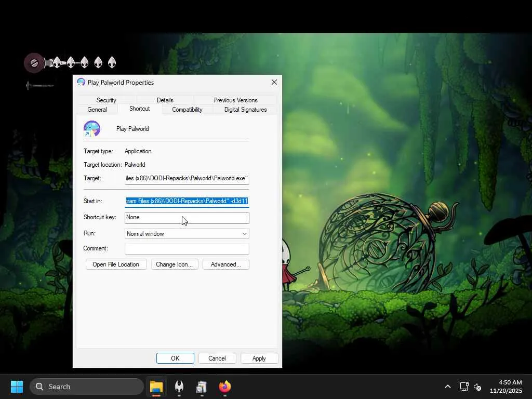The image size is (532, 399).
Task: Click the muted volume tray icon
Action: tap(477, 387)
